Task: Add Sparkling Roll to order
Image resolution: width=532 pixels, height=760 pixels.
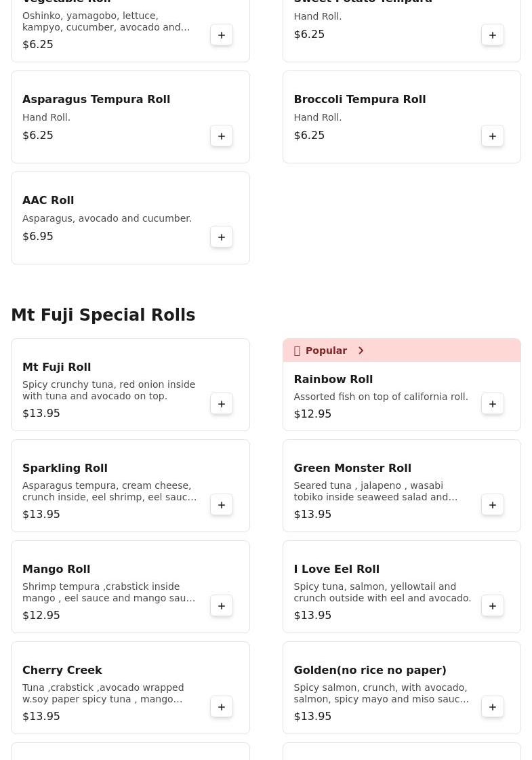Action: 222,505
